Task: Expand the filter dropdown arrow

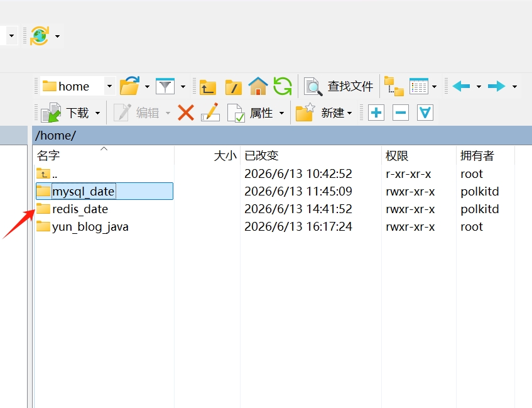Action: click(x=183, y=86)
